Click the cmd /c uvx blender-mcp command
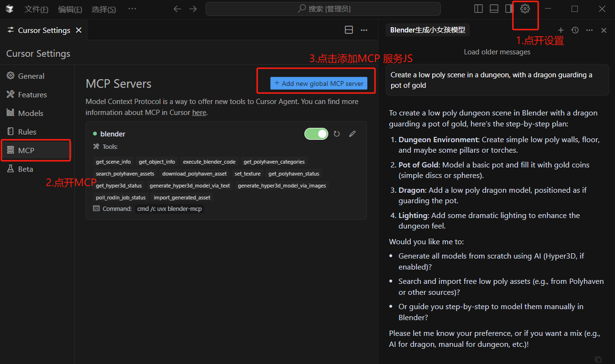The height and width of the screenshot is (364, 615). [x=169, y=209]
